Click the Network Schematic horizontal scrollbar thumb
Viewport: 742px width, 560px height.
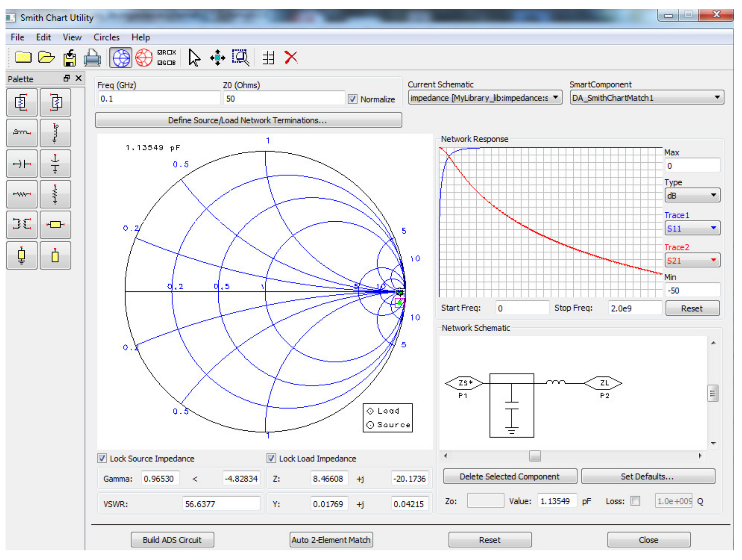(x=535, y=456)
